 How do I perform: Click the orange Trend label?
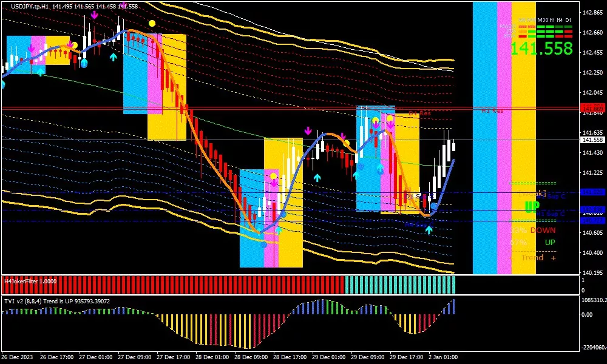click(532, 258)
